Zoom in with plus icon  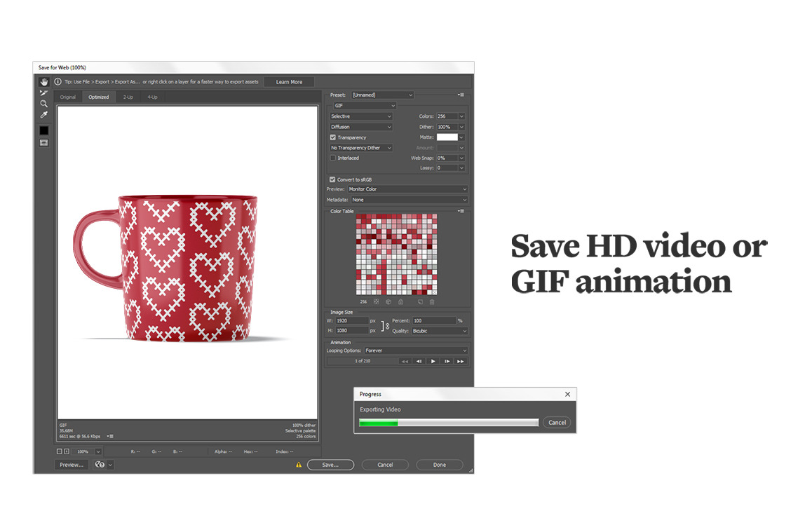(x=66, y=451)
